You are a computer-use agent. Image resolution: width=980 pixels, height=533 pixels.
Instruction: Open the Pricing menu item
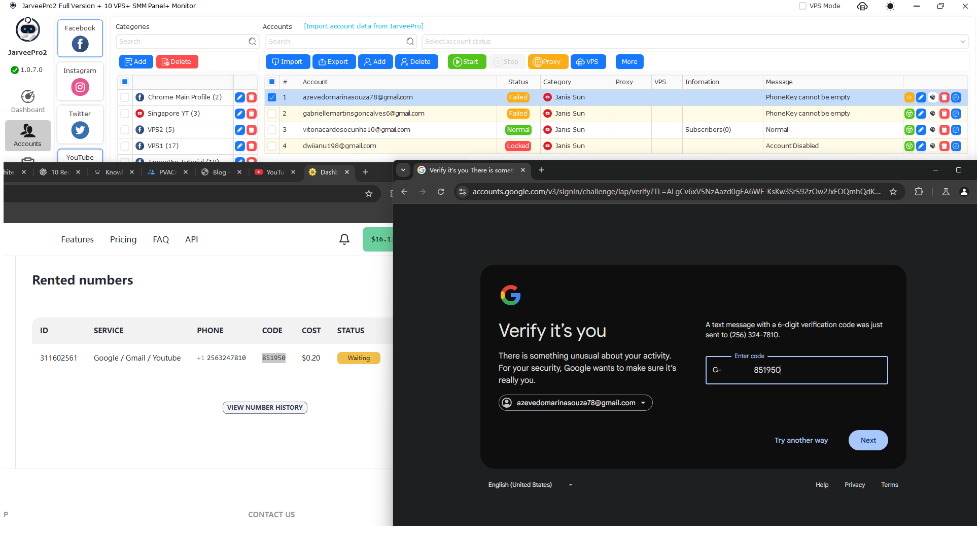tap(123, 240)
